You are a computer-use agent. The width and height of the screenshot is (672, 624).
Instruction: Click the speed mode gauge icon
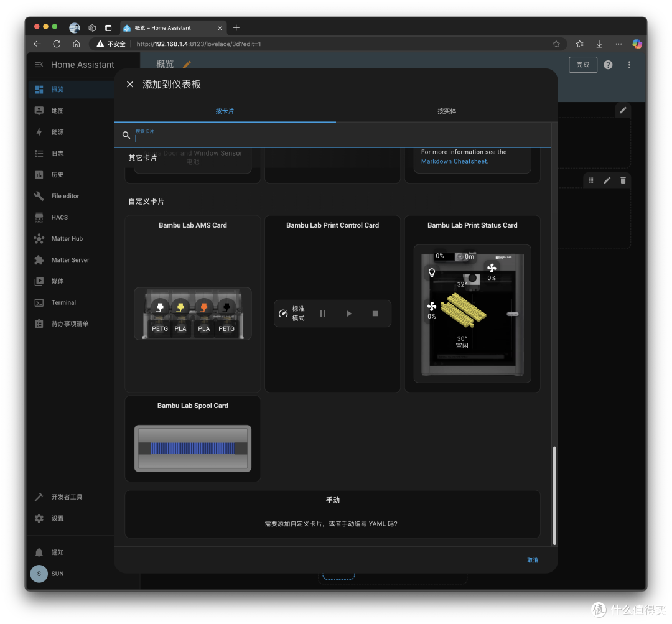(283, 314)
